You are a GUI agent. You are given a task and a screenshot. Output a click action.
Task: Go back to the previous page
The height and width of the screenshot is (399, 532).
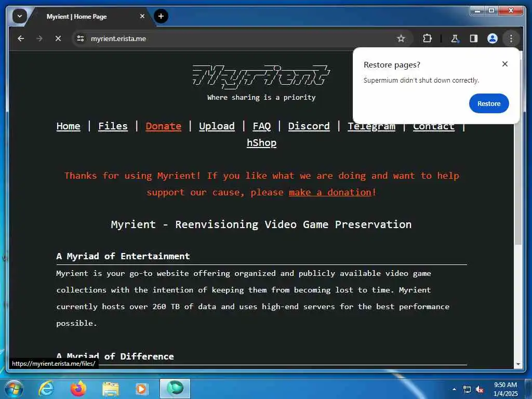pos(21,38)
